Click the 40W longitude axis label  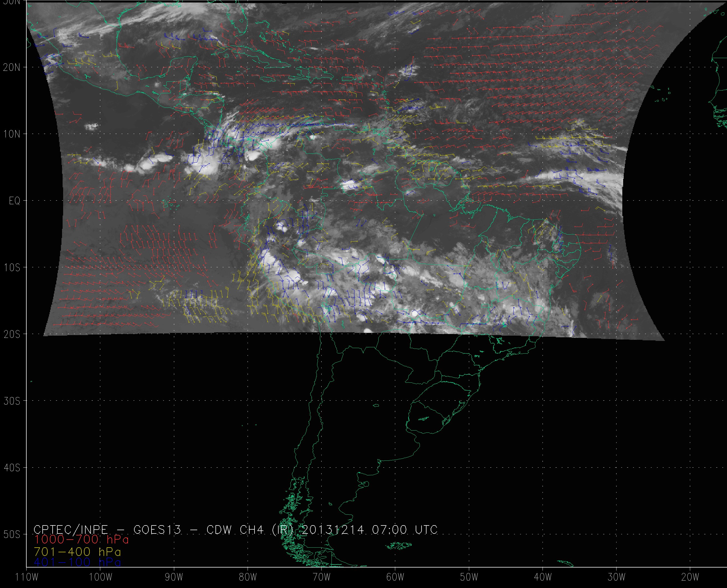coord(543,577)
